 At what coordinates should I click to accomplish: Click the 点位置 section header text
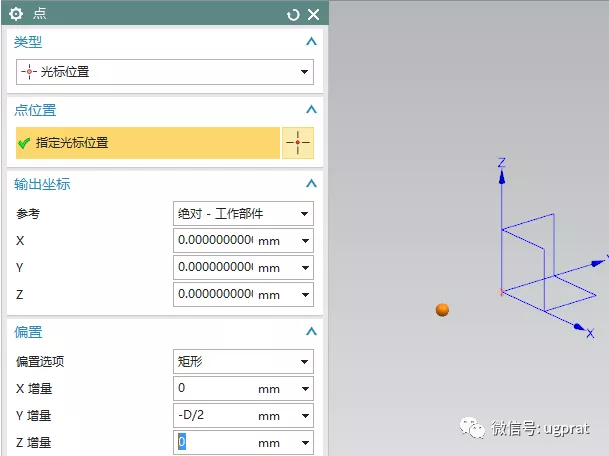point(35,110)
